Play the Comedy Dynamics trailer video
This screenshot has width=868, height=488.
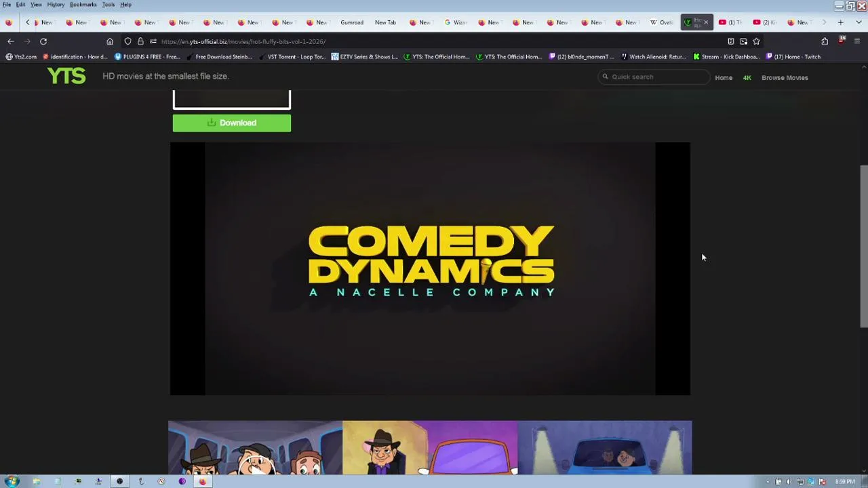pyautogui.click(x=430, y=268)
